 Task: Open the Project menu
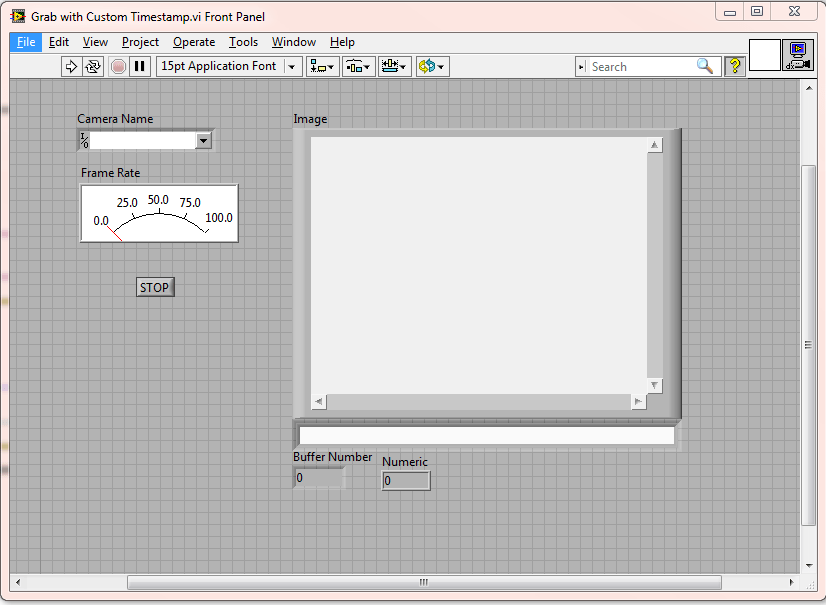tap(140, 42)
